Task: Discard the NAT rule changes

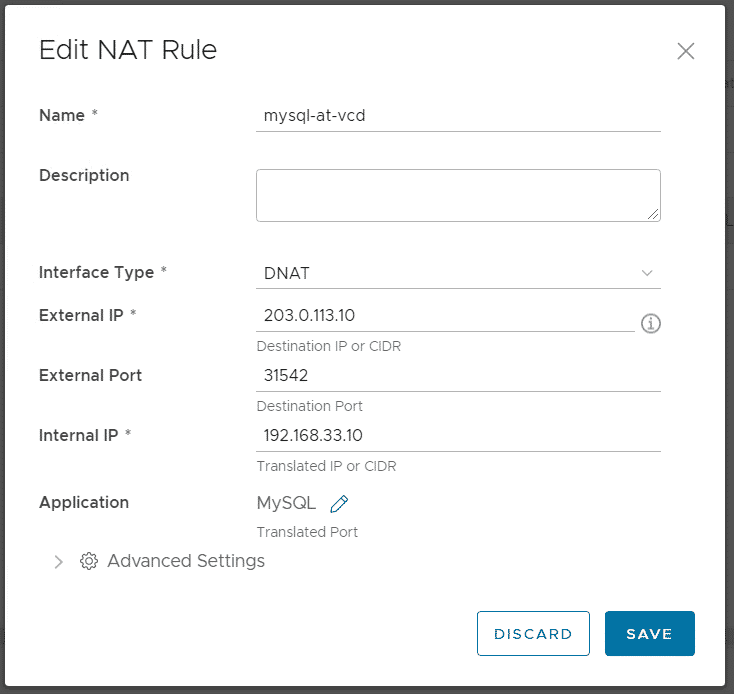Action: click(533, 633)
